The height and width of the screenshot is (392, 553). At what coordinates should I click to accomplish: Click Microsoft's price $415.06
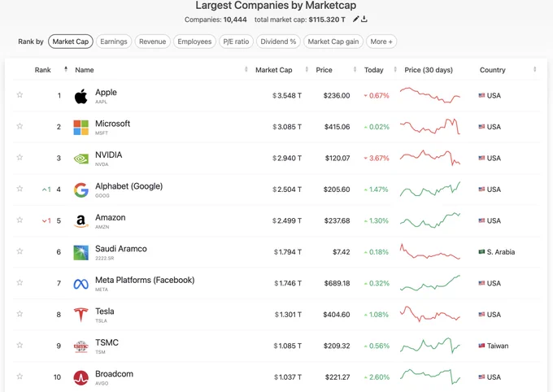point(337,127)
